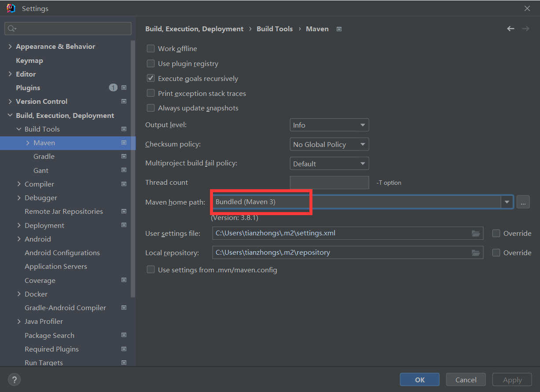Expand the Compiler tree node

19,184
